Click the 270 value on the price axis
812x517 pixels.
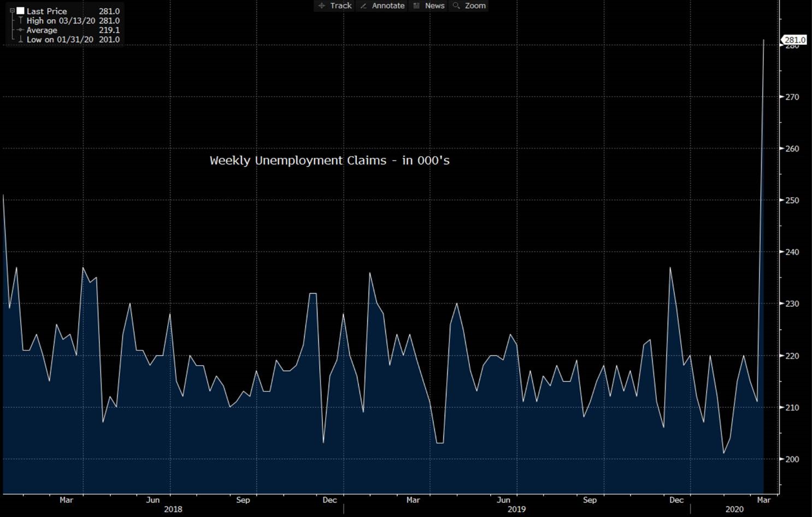click(792, 97)
